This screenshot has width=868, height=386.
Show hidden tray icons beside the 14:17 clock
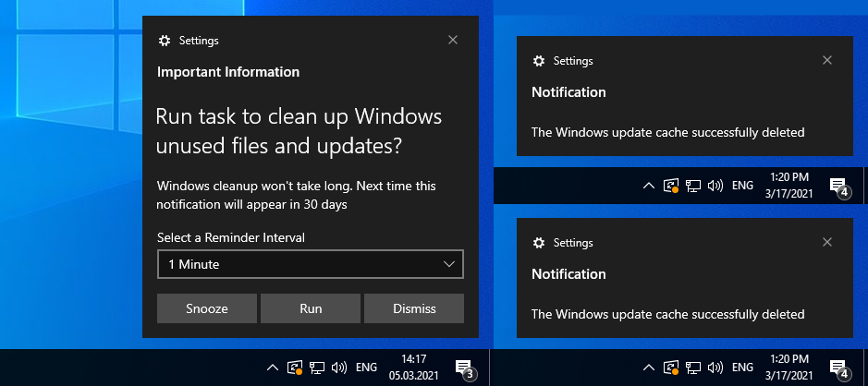(273, 368)
